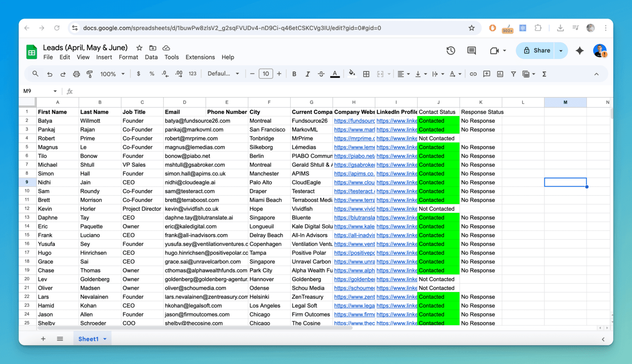Viewport: 632px width, 364px height.
Task: Click the font size input field
Action: point(265,74)
